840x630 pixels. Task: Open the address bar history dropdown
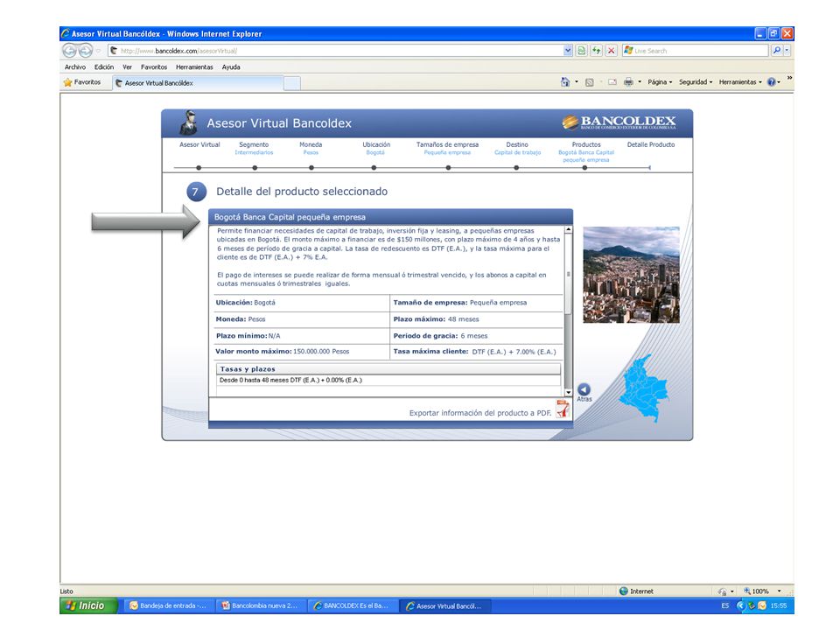[568, 51]
